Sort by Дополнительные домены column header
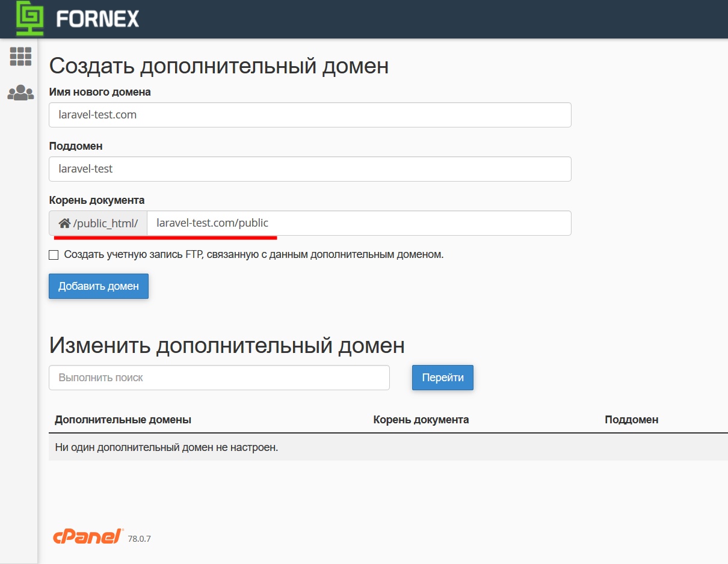728x564 pixels. pyautogui.click(x=123, y=420)
